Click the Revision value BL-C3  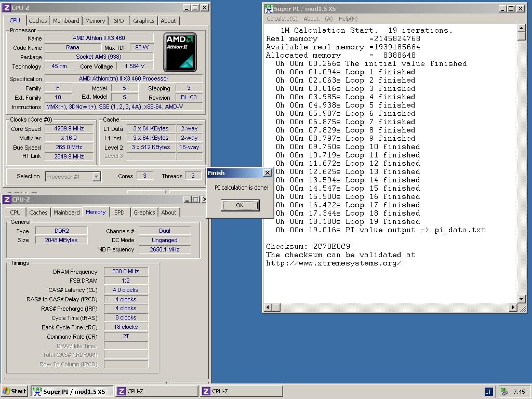(x=189, y=97)
